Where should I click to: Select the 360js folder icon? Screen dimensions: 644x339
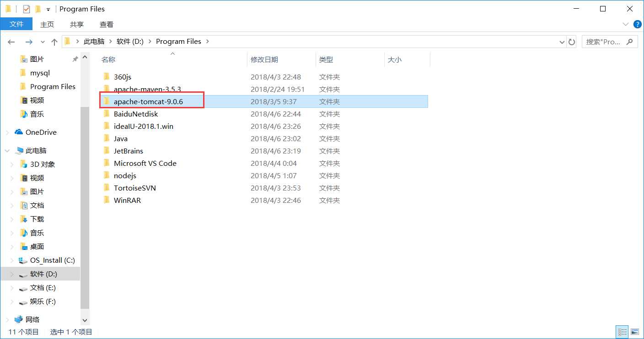[107, 77]
